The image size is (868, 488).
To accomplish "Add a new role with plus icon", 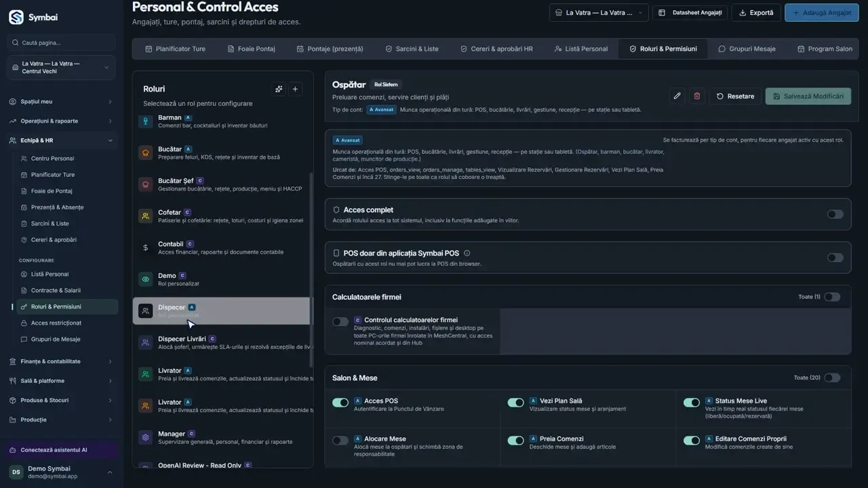I will [295, 89].
